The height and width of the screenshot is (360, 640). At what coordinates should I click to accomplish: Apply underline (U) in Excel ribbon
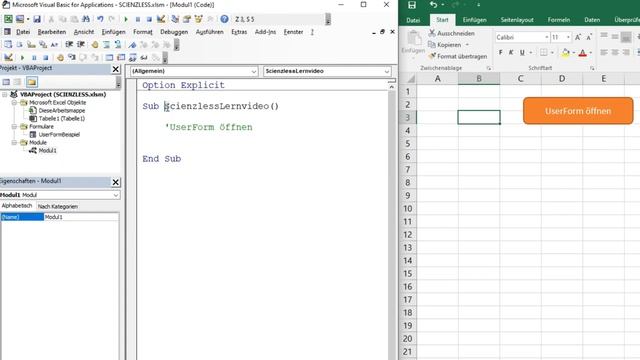click(522, 52)
